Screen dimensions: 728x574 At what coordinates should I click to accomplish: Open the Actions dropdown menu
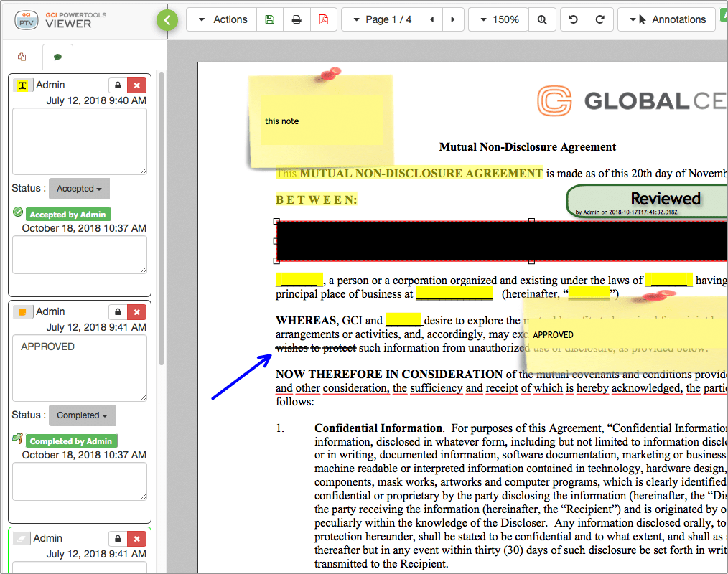click(x=222, y=19)
